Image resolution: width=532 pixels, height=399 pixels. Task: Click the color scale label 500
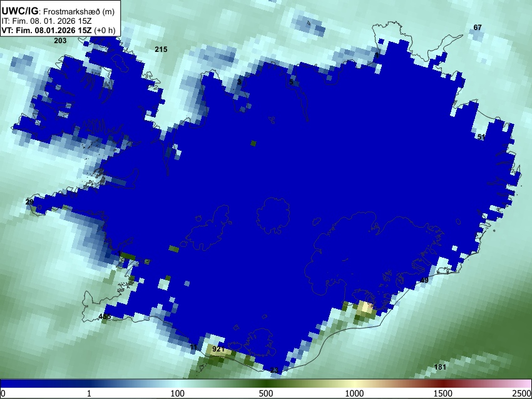265,393
